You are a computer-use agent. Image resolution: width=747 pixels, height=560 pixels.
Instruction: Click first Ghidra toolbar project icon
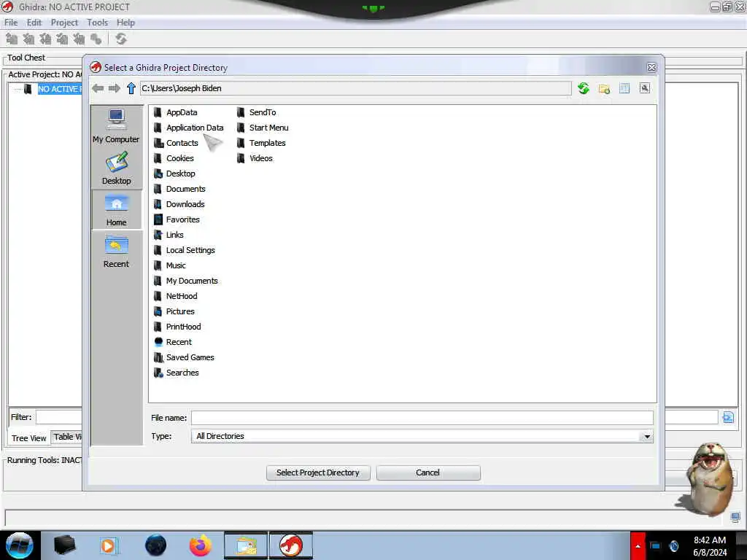(12, 39)
